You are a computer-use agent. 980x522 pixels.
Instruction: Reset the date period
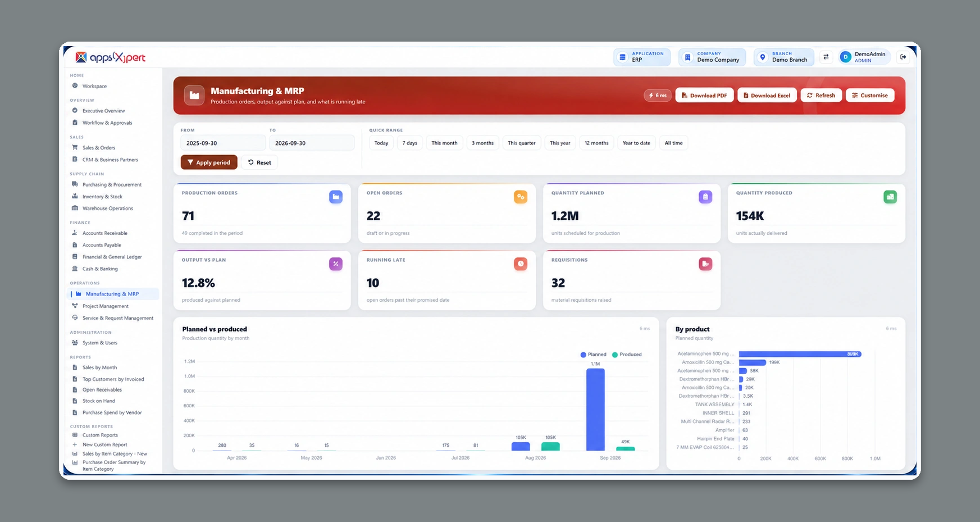click(259, 162)
